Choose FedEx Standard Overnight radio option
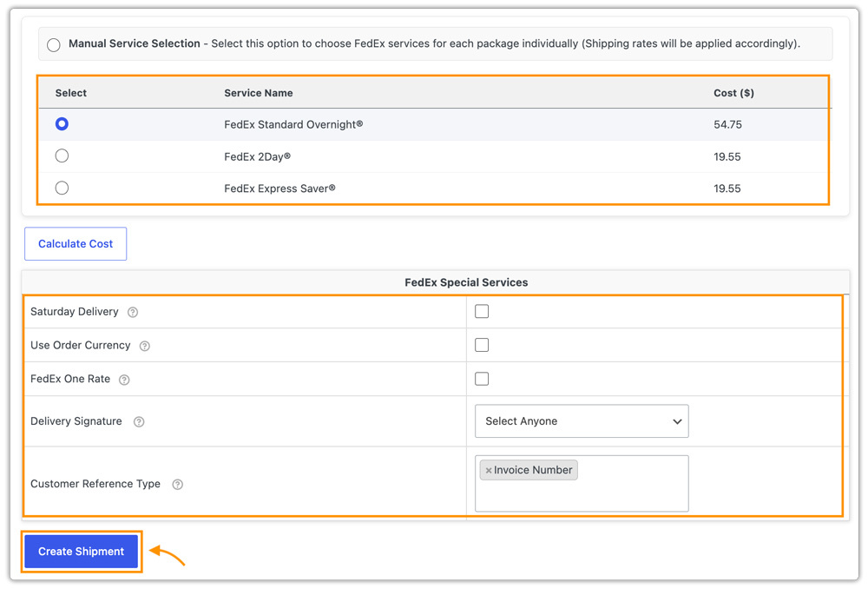The image size is (868, 589). tap(62, 123)
